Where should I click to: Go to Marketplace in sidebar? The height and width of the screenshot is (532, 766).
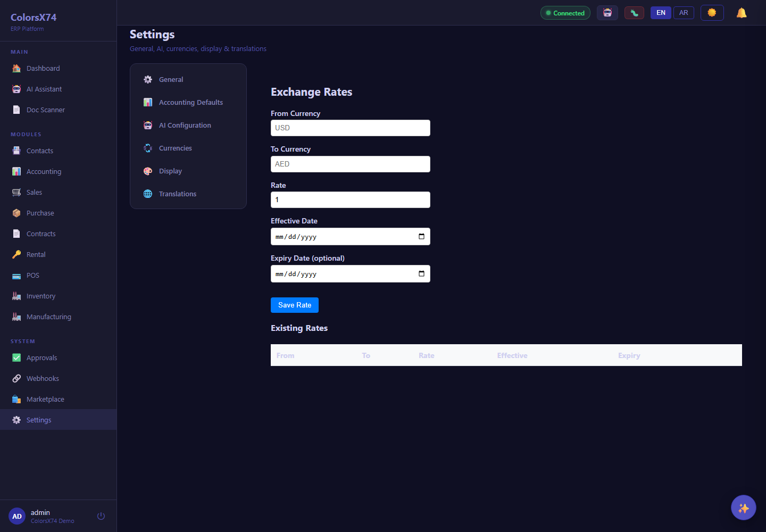(x=58, y=400)
